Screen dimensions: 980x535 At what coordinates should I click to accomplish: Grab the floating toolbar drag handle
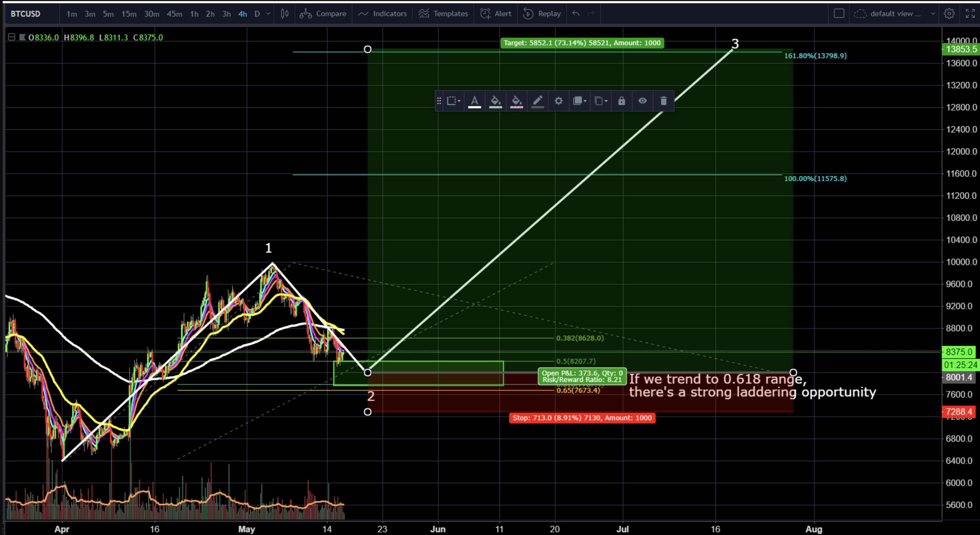(439, 101)
